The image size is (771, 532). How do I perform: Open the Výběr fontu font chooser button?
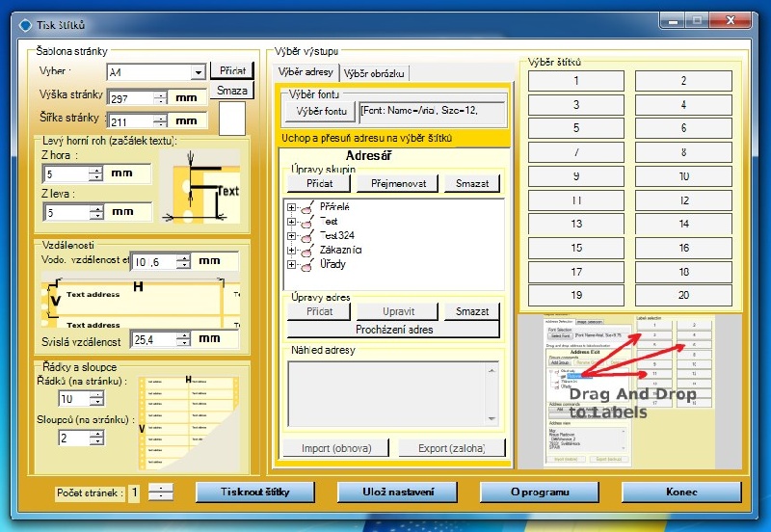pos(321,112)
